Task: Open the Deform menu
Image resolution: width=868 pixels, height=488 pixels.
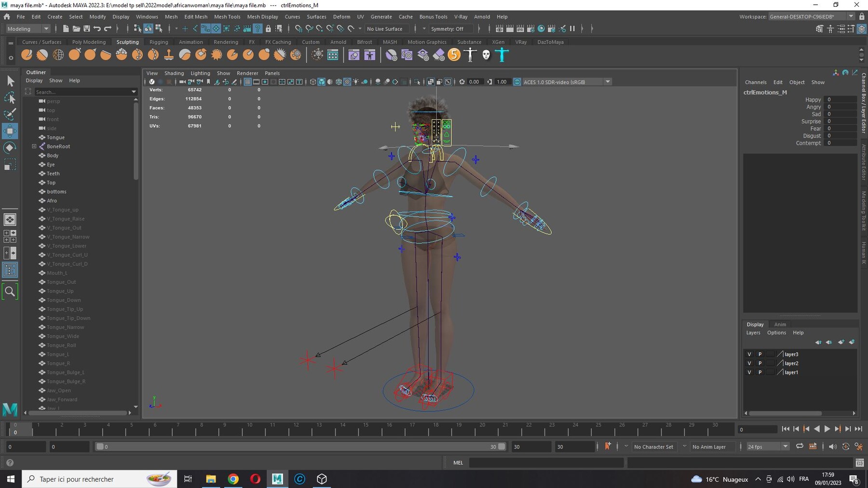Action: [341, 16]
